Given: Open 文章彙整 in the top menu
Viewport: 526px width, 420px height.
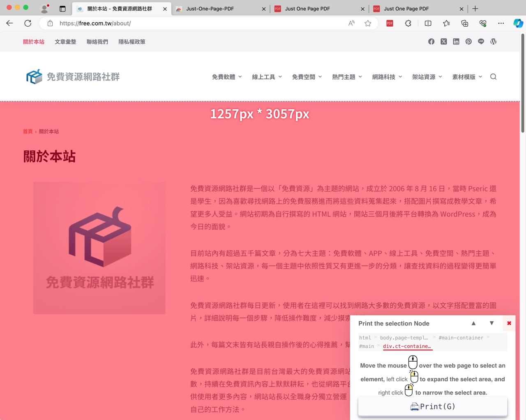Looking at the screenshot, I should coord(65,42).
